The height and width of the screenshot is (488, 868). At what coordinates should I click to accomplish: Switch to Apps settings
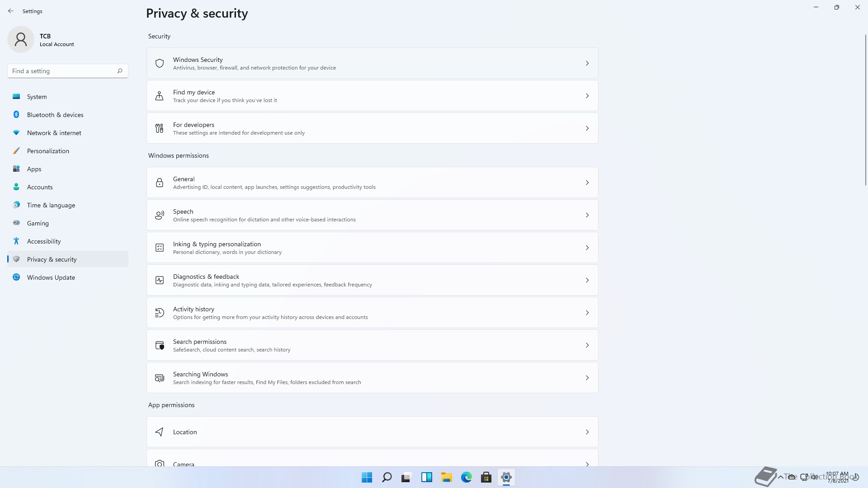coord(68,169)
